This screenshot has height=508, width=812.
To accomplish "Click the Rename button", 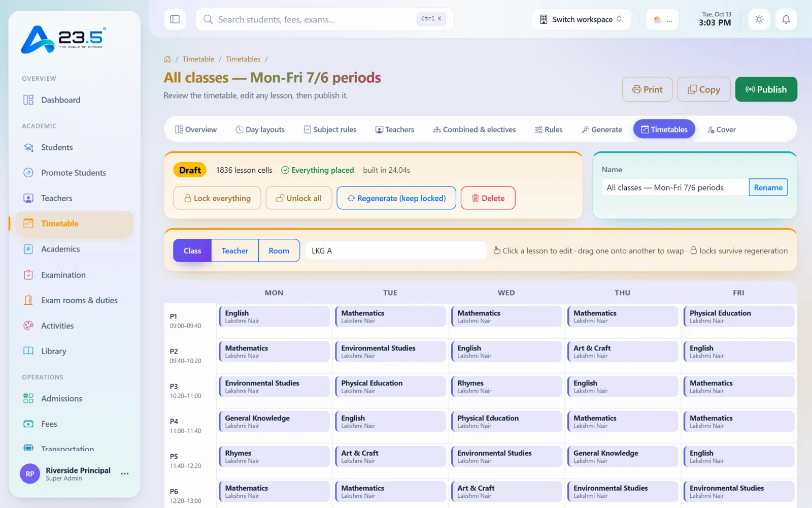I will click(x=768, y=187).
